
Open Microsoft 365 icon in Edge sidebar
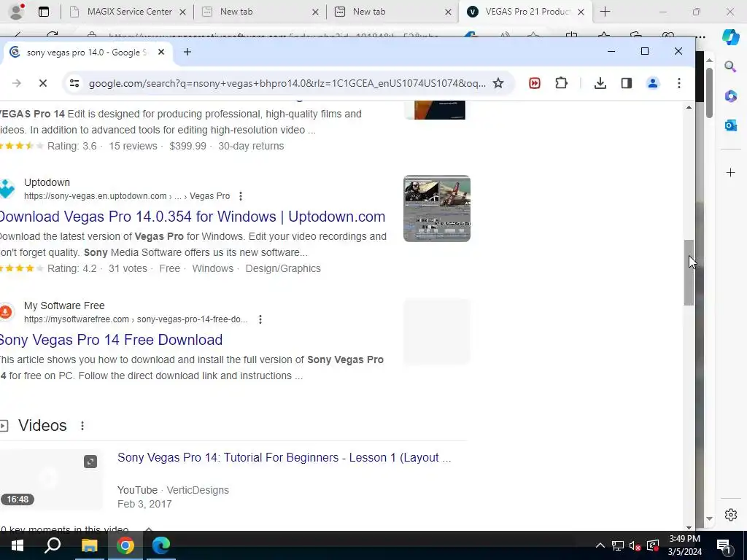(x=730, y=96)
